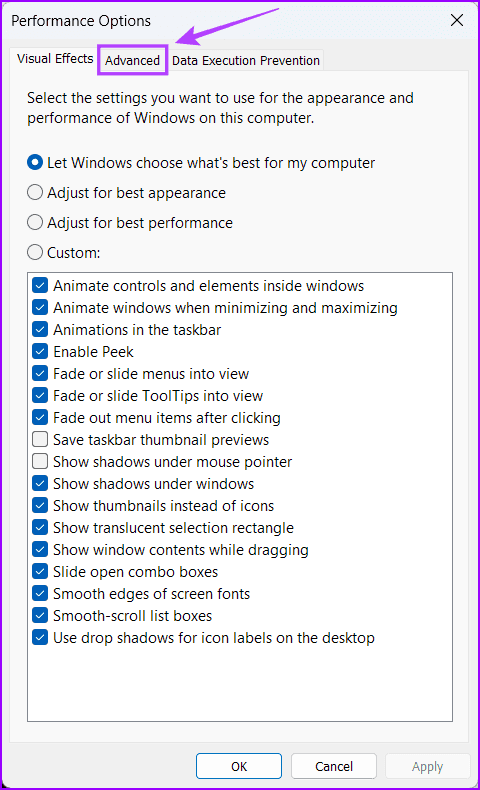Click the Apply button
This screenshot has height=790, width=480.
[428, 766]
